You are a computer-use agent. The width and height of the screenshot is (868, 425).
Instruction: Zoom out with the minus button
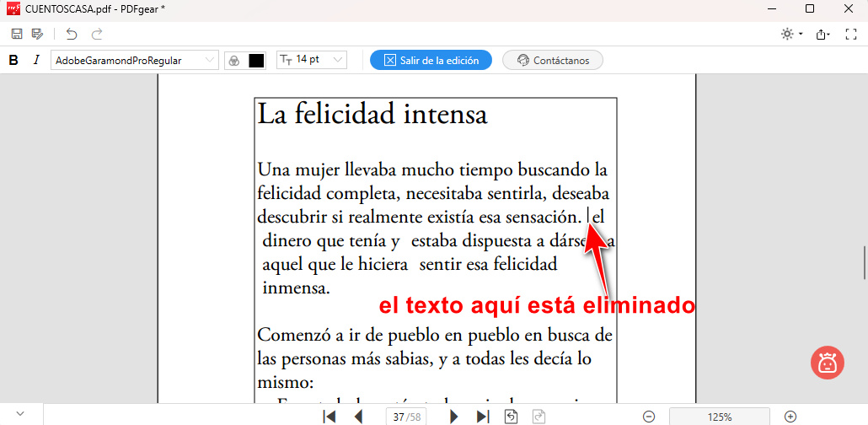(x=649, y=416)
